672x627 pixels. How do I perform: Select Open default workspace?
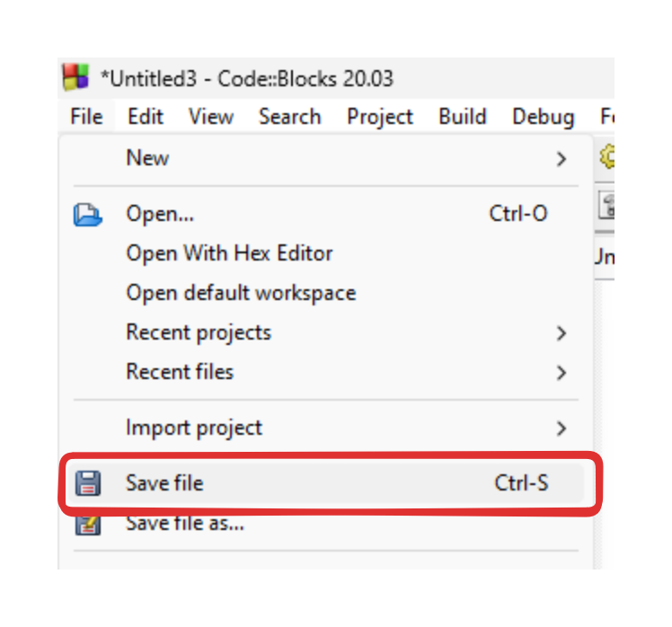241,293
